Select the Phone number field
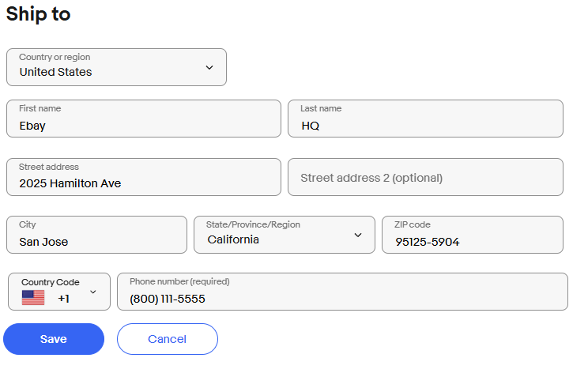The width and height of the screenshot is (588, 373). point(341,292)
